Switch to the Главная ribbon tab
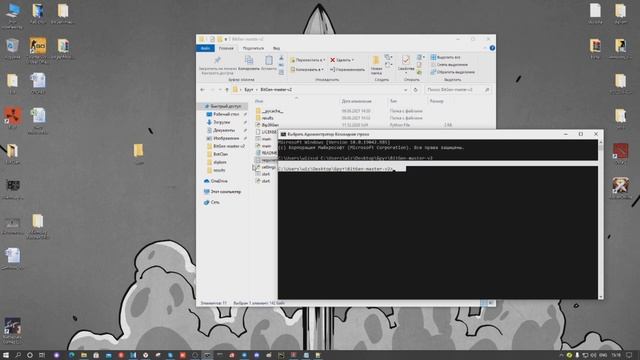The image size is (640, 360). tap(226, 48)
